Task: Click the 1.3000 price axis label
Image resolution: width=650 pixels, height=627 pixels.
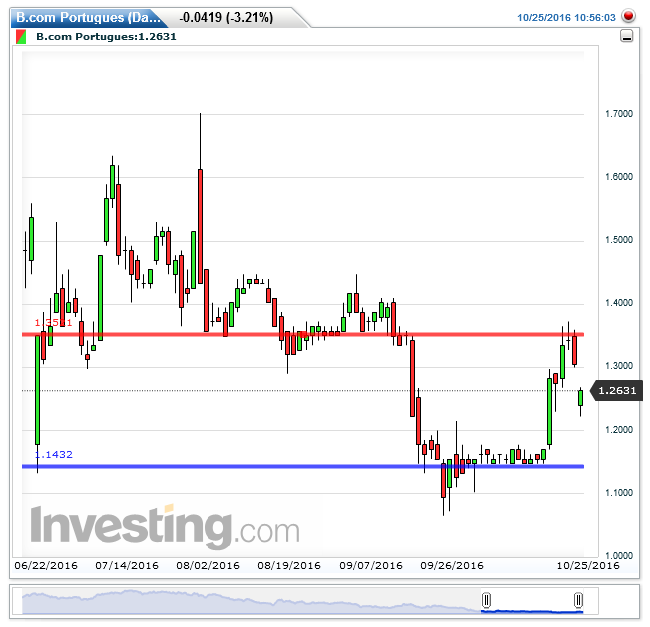Action: click(619, 366)
